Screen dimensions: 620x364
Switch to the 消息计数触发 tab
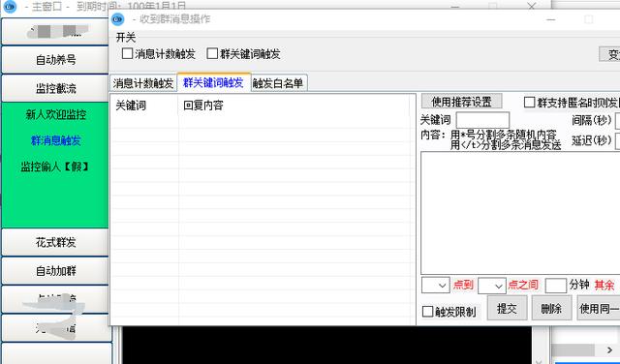[143, 83]
